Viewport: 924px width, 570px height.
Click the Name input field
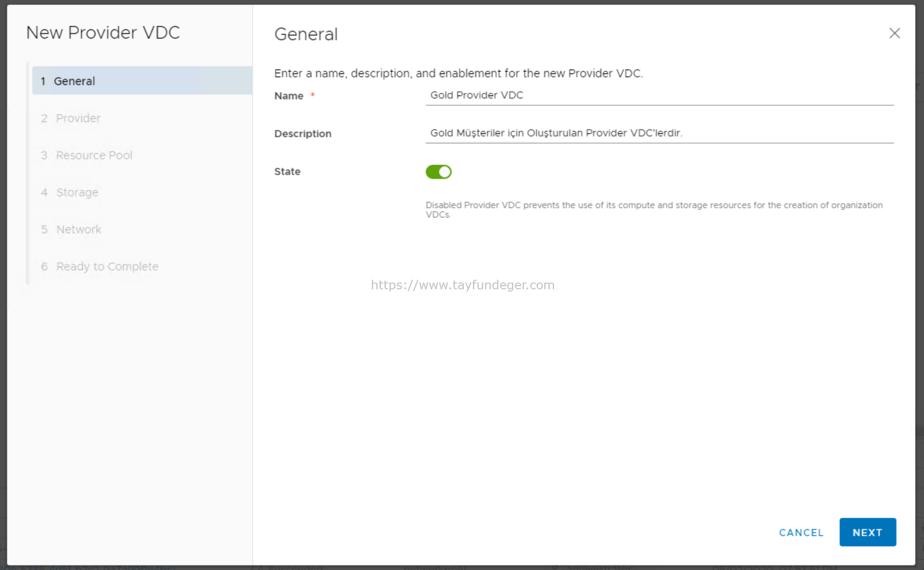(x=659, y=95)
